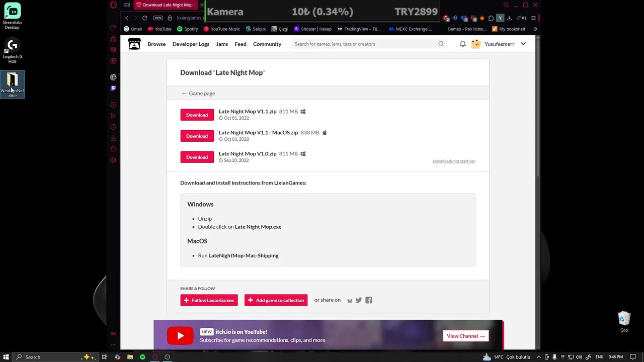This screenshot has height=362, width=644.
Task: Return to the Game page link
Action: click(x=198, y=94)
